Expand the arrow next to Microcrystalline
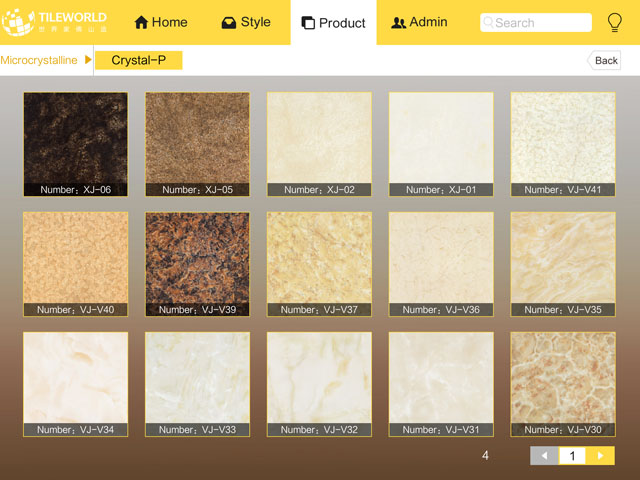 (88, 61)
